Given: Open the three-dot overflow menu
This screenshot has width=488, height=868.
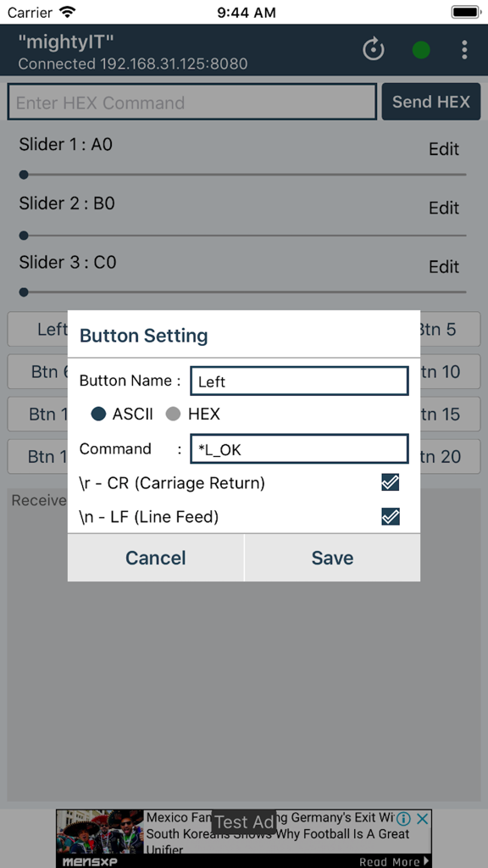Looking at the screenshot, I should pyautogui.click(x=464, y=50).
